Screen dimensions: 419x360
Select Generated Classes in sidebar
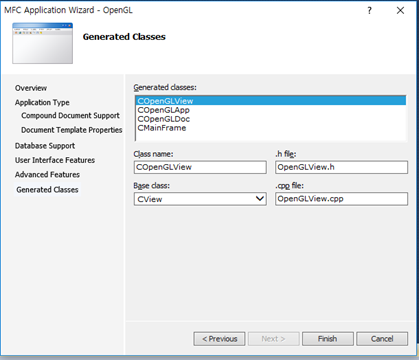pyautogui.click(x=47, y=190)
